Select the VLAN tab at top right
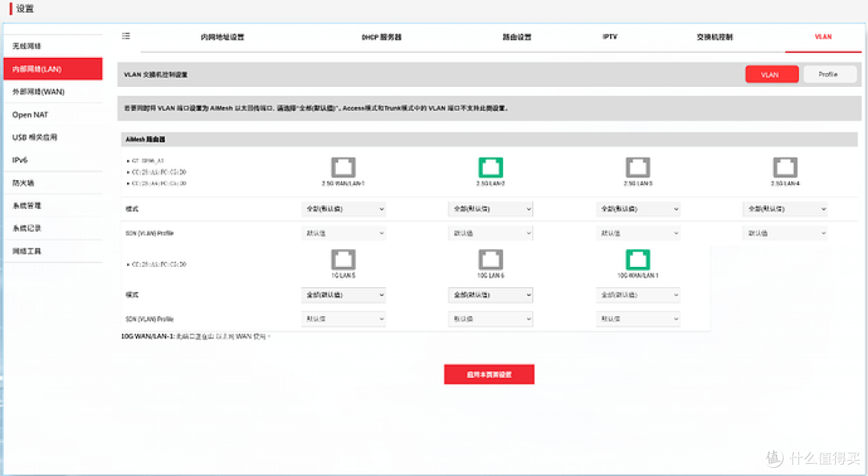 823,36
